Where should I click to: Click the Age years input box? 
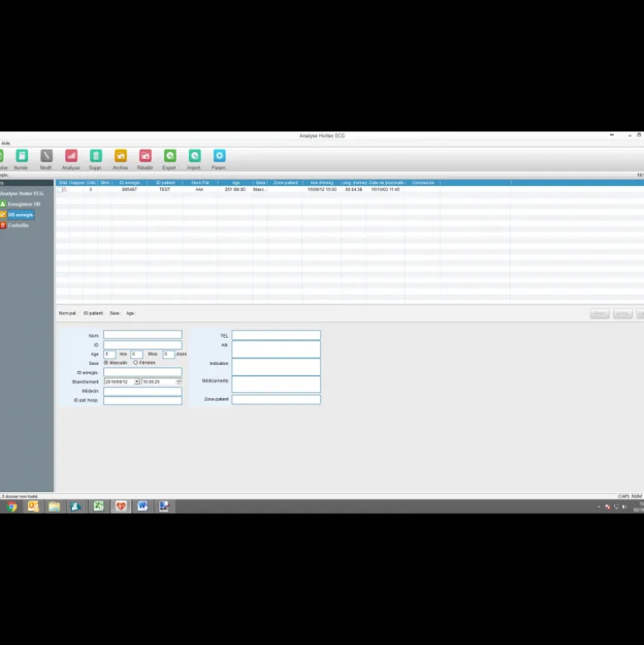[109, 354]
